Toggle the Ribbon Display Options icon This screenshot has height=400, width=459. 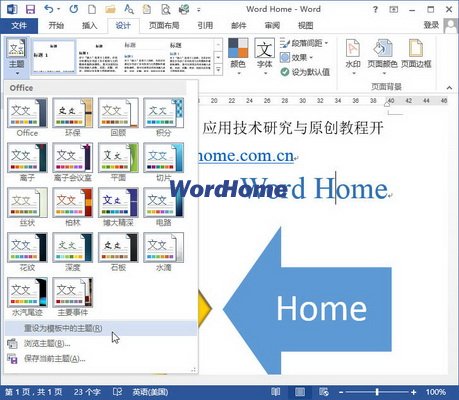click(394, 9)
